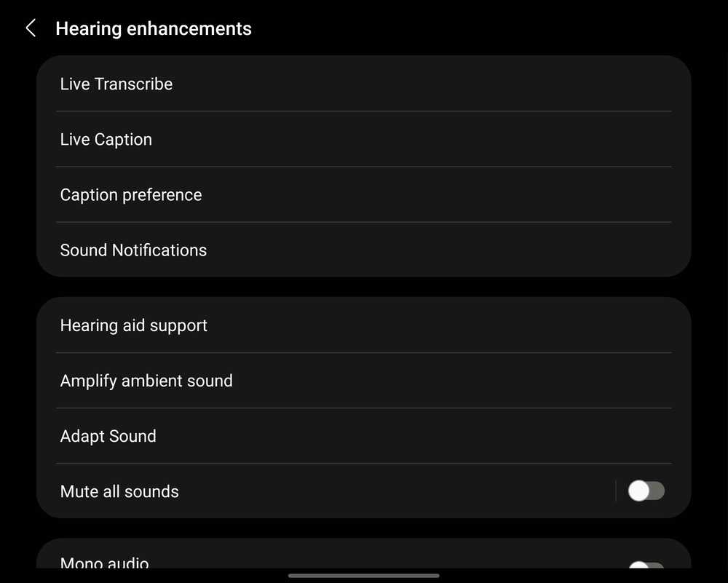This screenshot has width=728, height=583.
Task: Tap the Mute all sounds label text
Action: click(x=119, y=492)
